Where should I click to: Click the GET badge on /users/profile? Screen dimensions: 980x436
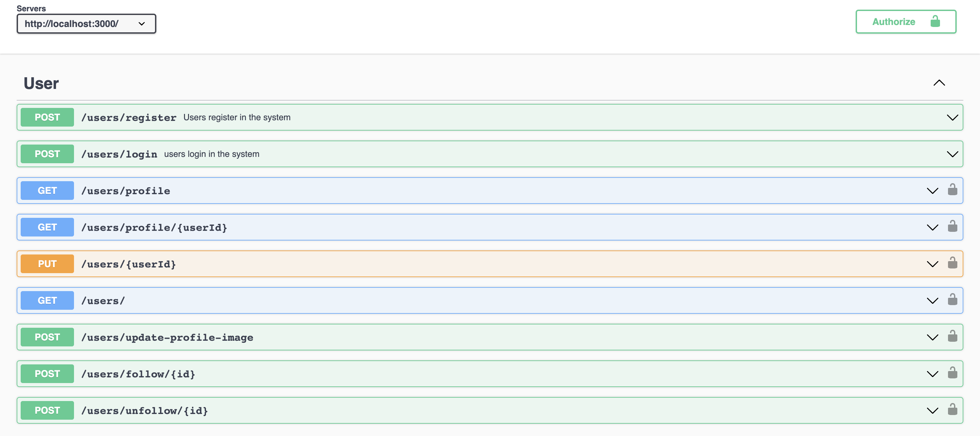click(47, 191)
